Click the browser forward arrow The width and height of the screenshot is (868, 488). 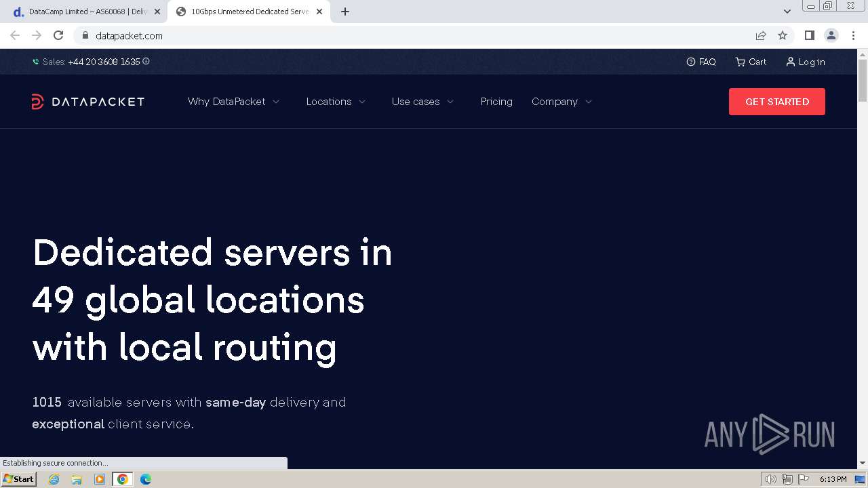(x=37, y=35)
